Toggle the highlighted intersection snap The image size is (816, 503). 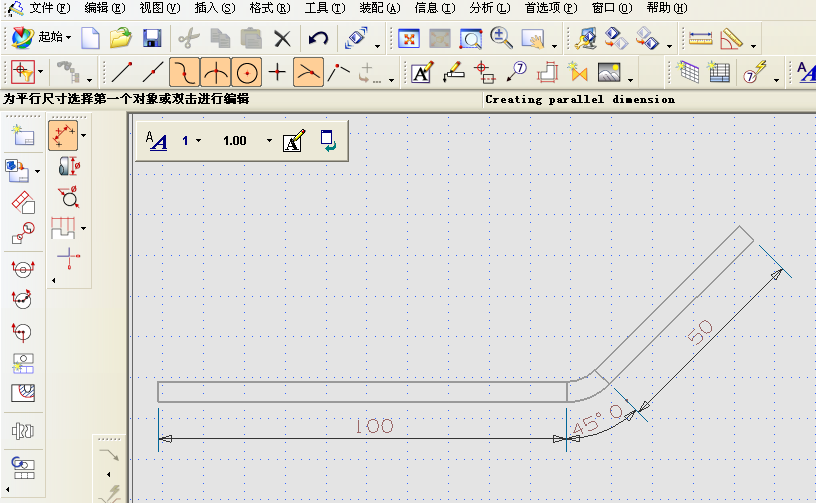pos(215,72)
